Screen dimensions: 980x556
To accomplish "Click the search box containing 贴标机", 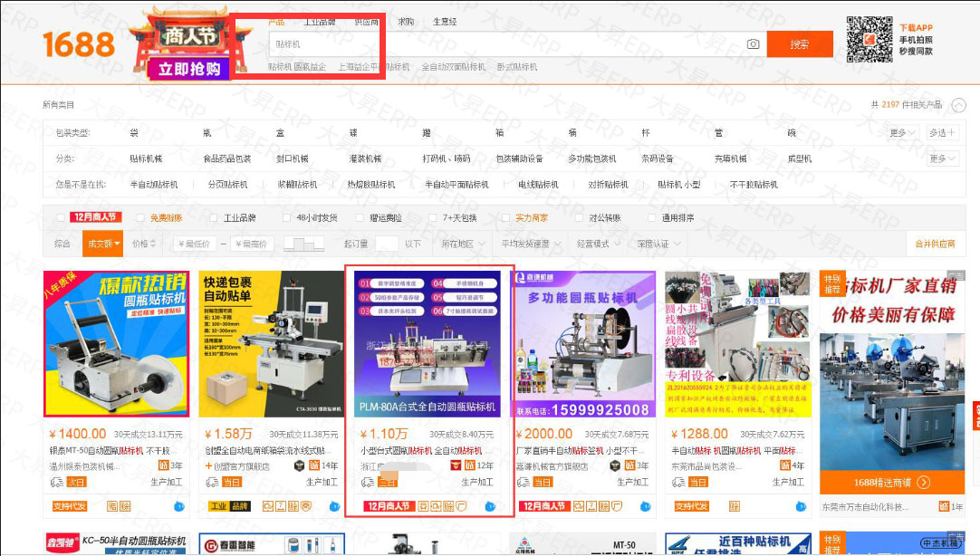I will [517, 44].
